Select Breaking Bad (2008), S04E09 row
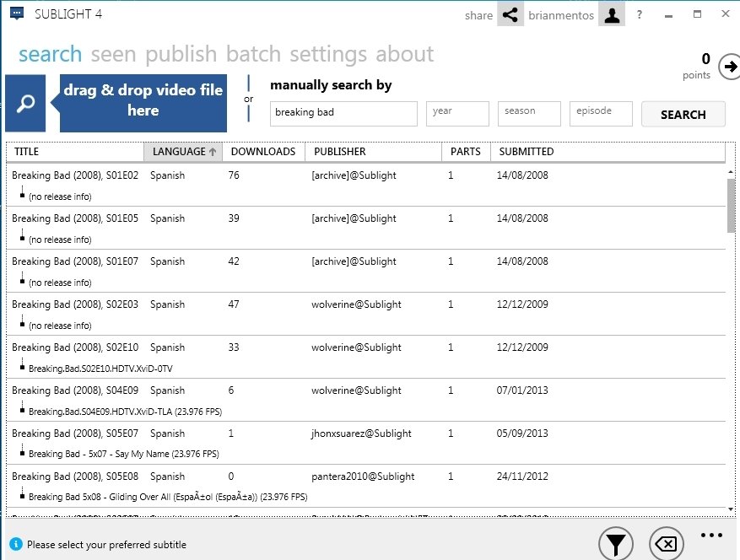This screenshot has width=740, height=560. [x=365, y=400]
